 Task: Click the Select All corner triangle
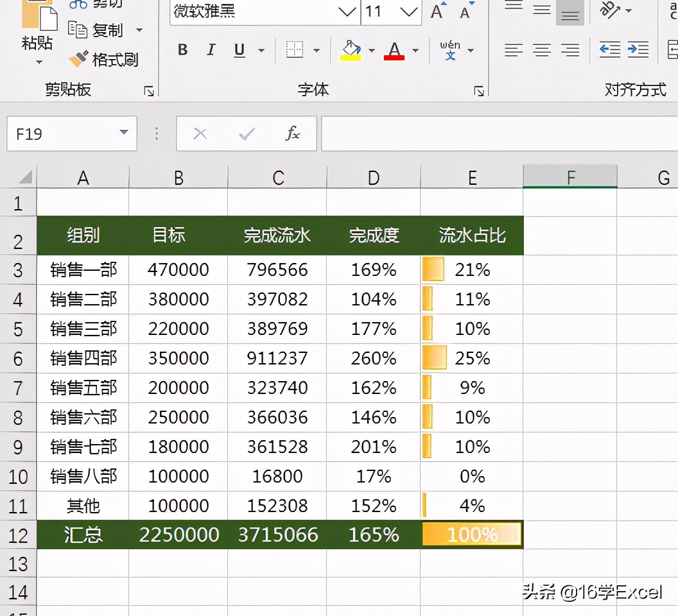[x=25, y=177]
